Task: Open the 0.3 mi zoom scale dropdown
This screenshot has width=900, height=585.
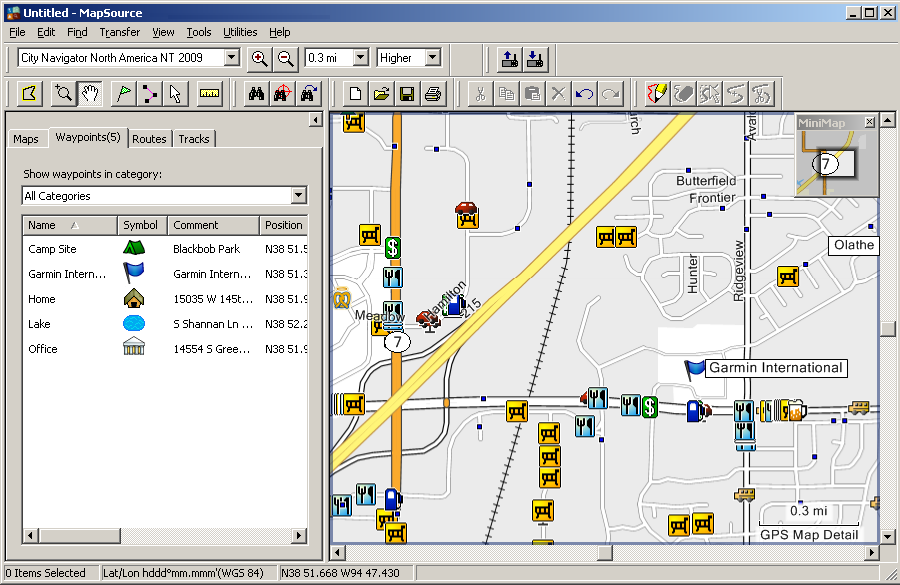Action: coord(360,57)
